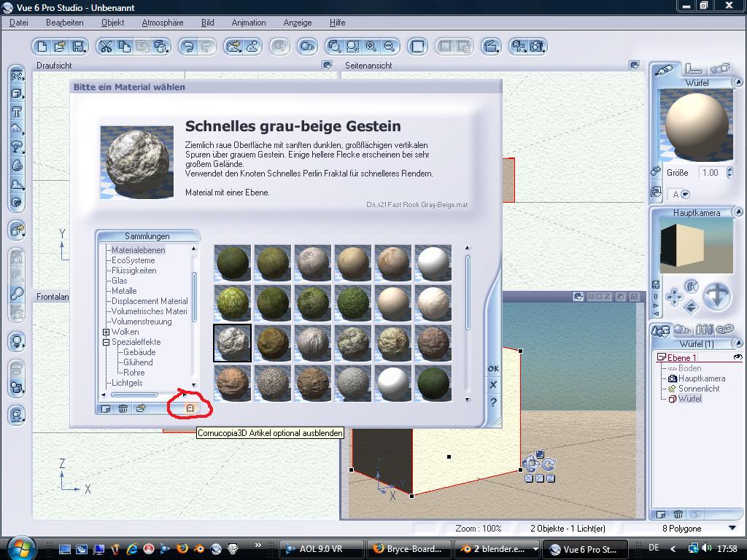Screen dimensions: 747x560
Task: Click the Sammlungen horizontal scrollbar handle
Action: point(134,394)
